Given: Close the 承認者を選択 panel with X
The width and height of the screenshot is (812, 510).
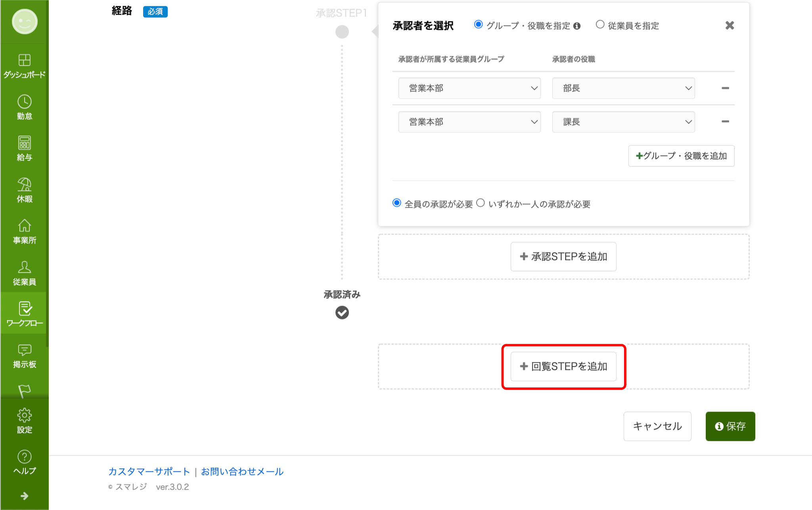Looking at the screenshot, I should pos(730,25).
